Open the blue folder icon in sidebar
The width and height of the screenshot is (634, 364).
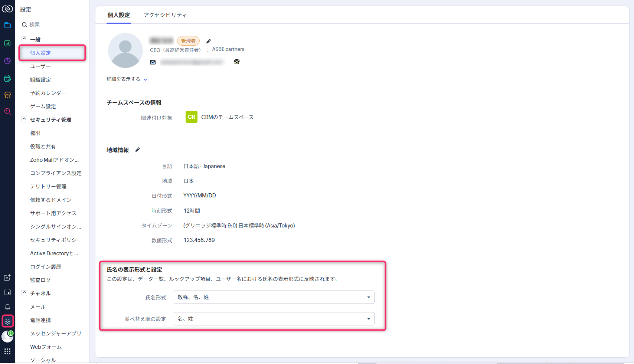point(7,25)
